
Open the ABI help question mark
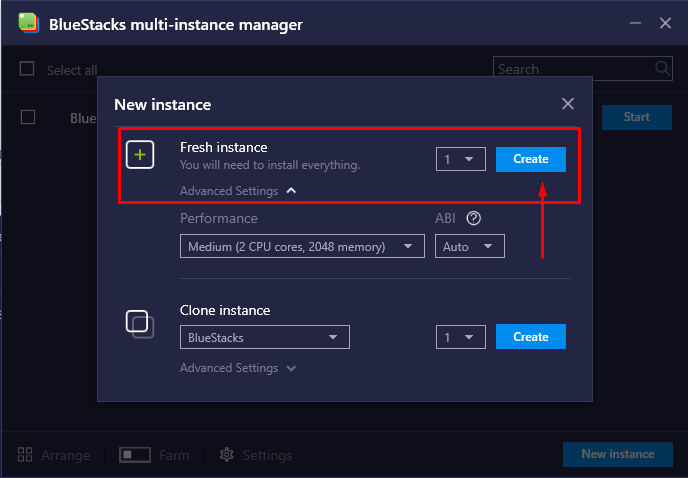click(x=473, y=218)
